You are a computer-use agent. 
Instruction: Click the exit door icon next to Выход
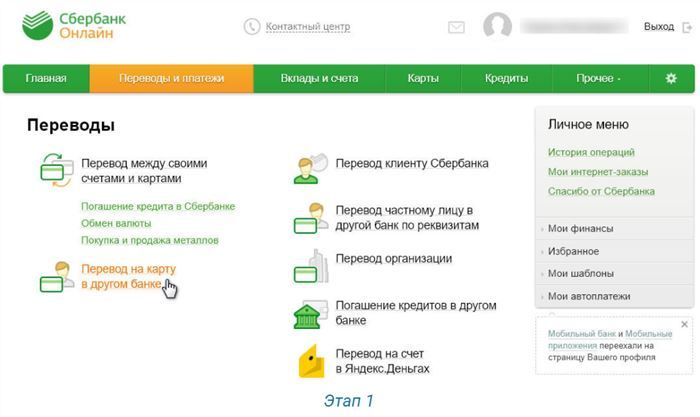pyautogui.click(x=687, y=27)
